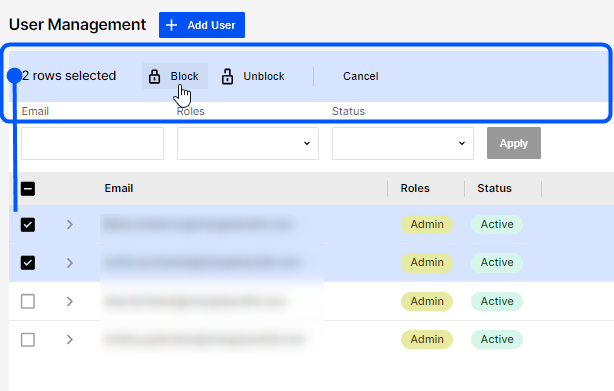Click the Email column header

[119, 188]
